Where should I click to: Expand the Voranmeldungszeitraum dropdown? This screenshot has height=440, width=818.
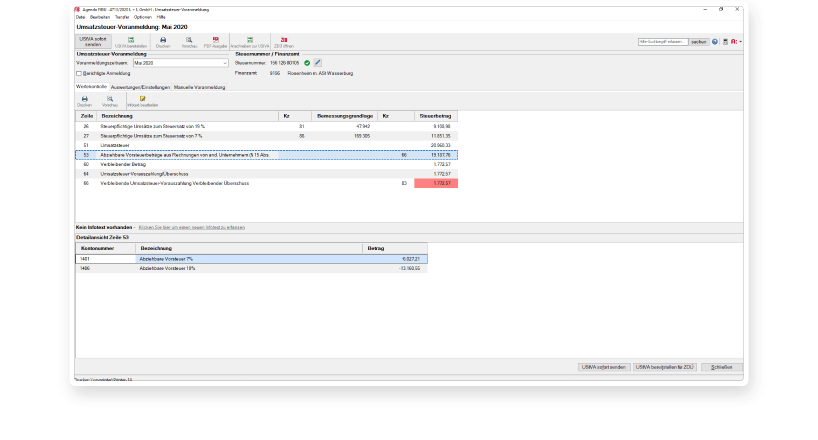pos(225,62)
